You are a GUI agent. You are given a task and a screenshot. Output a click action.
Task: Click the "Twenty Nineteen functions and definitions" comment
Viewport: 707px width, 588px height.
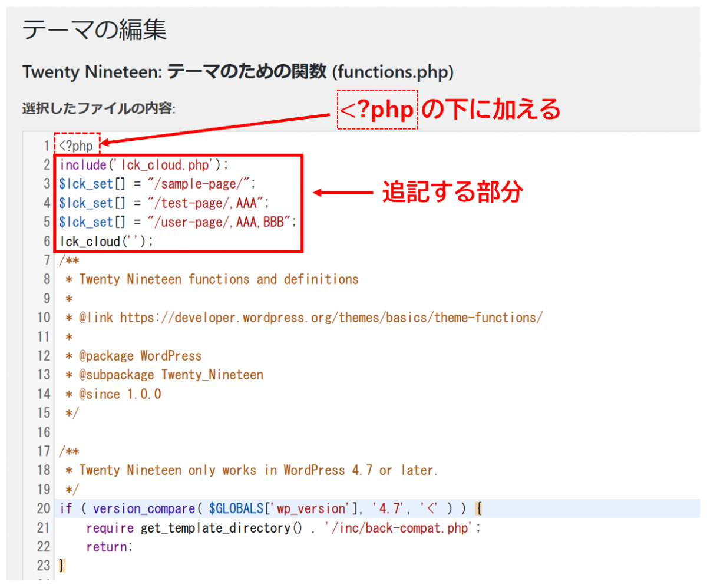219,279
